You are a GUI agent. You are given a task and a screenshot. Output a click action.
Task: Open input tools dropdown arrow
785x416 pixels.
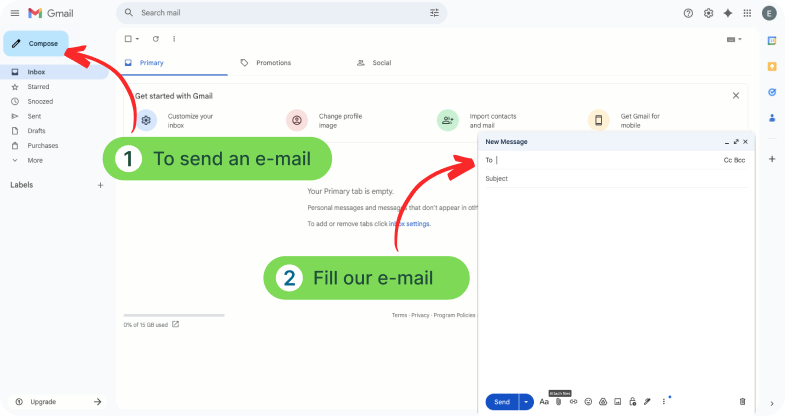point(740,39)
